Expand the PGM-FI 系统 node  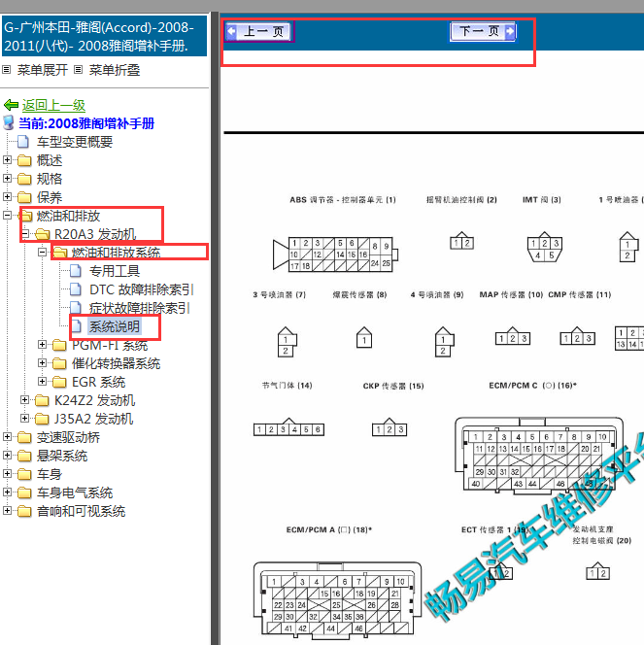pyautogui.click(x=42, y=344)
